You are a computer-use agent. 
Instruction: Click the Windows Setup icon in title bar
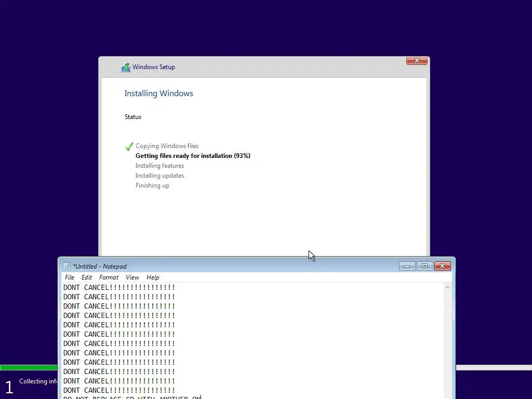click(x=126, y=68)
